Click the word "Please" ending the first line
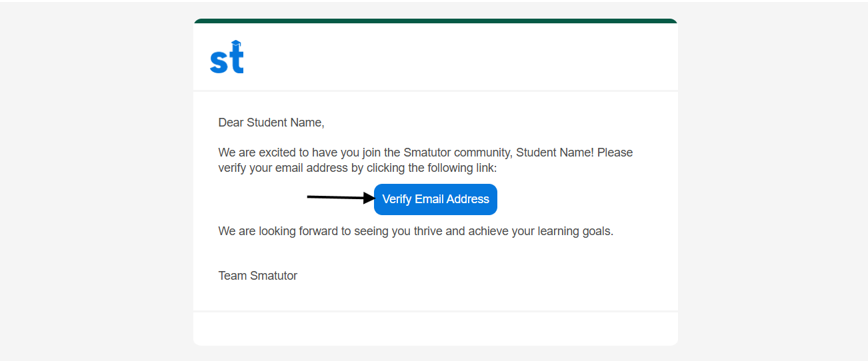The image size is (868, 361). [x=615, y=153]
